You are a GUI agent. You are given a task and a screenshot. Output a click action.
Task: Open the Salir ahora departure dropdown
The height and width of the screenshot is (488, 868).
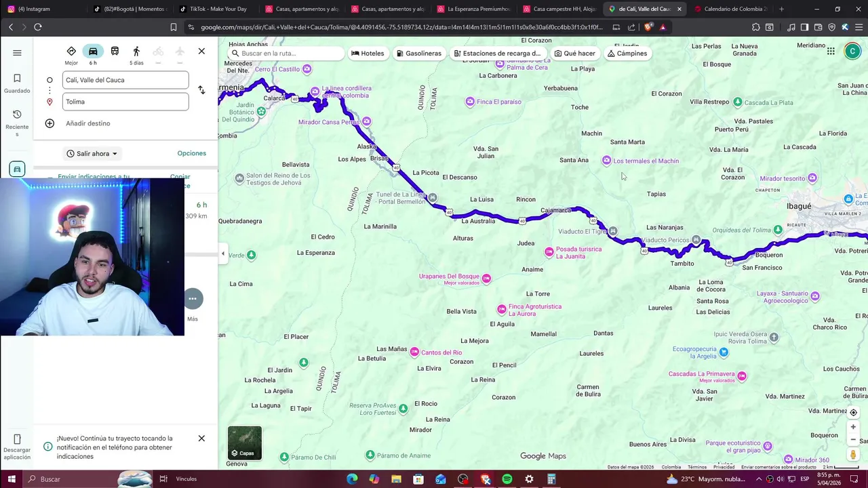(92, 154)
